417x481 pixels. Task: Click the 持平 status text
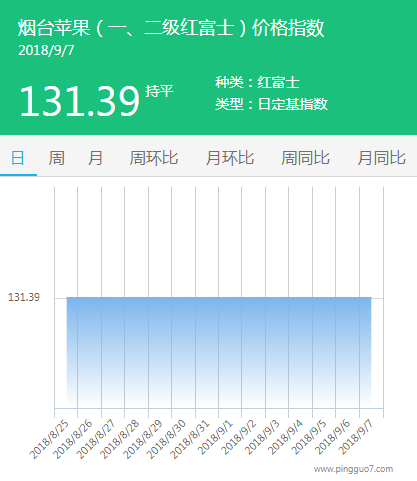click(x=159, y=91)
